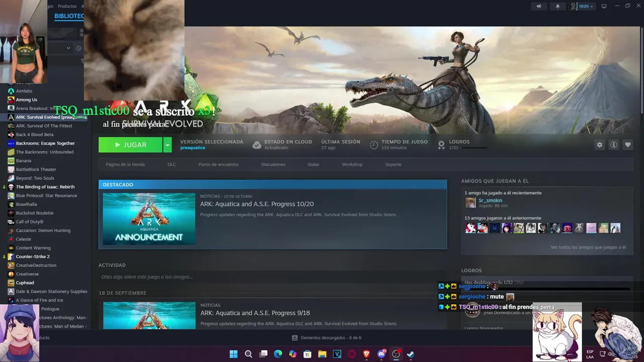This screenshot has width=644, height=362.
Task: Switch to Big Picture mode via the monitor icon
Action: click(604, 6)
